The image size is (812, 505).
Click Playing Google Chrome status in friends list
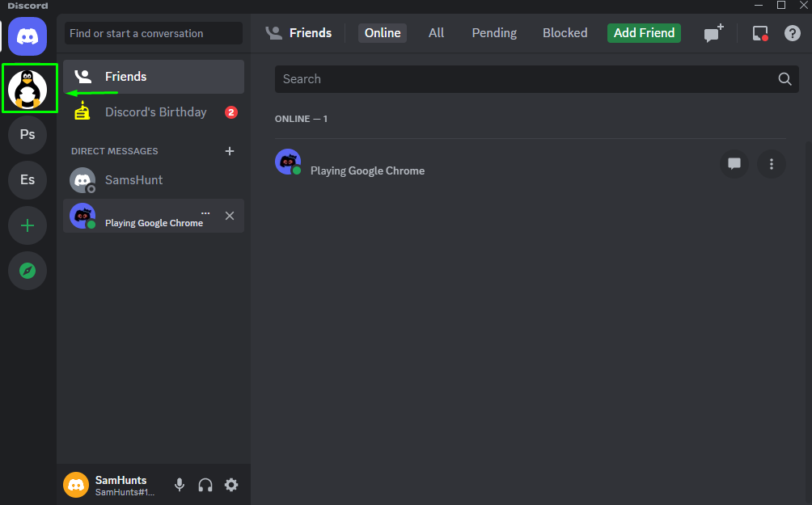coord(367,170)
